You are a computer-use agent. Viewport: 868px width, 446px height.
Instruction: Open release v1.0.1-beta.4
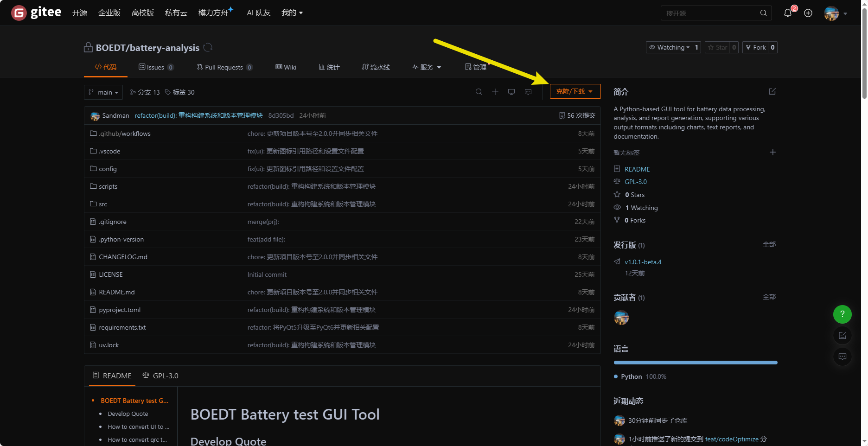click(643, 262)
